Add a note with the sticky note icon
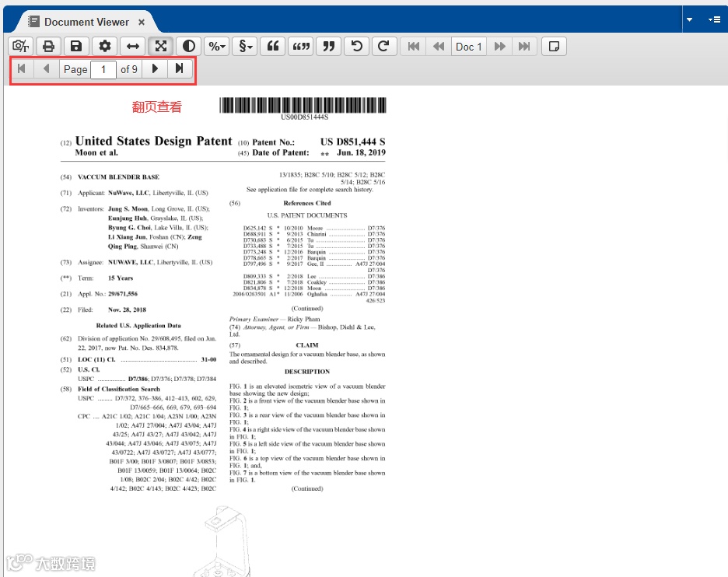The height and width of the screenshot is (577, 728). click(554, 47)
